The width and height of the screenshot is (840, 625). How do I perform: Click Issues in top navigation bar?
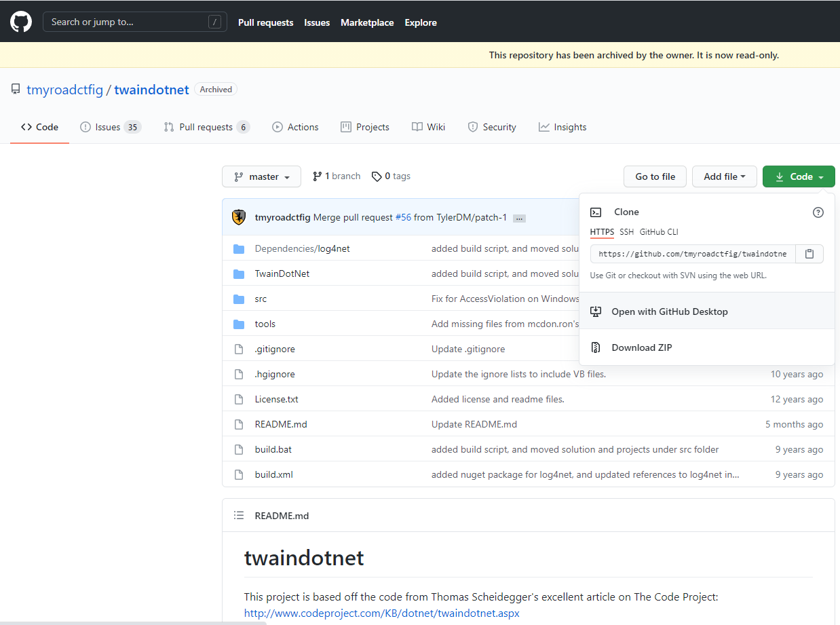pos(317,22)
